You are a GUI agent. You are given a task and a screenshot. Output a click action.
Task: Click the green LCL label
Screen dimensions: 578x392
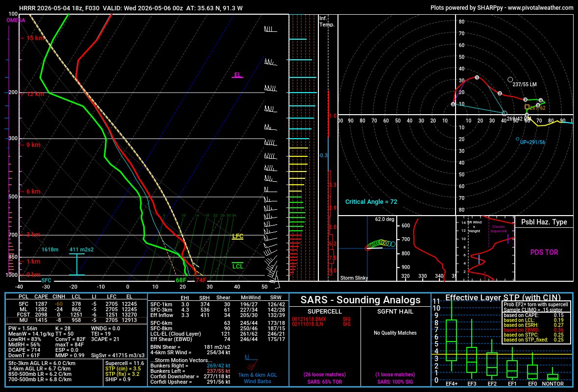point(238,266)
